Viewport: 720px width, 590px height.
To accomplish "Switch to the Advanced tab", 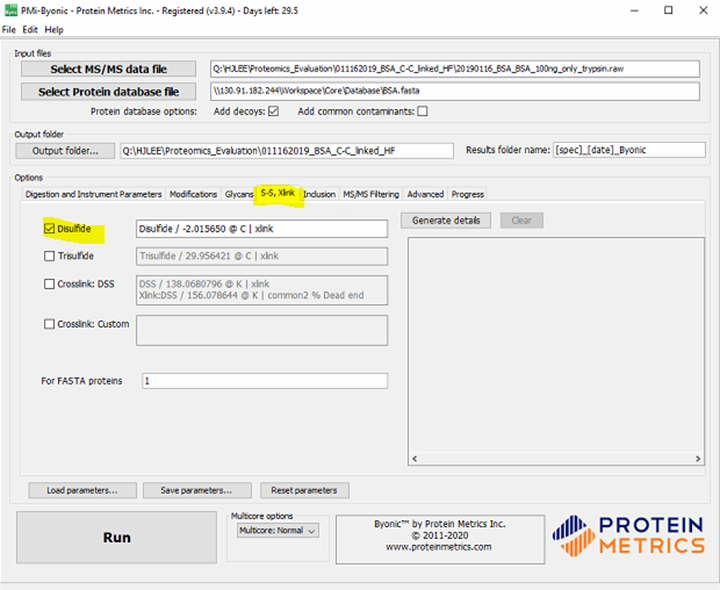I will (x=426, y=194).
